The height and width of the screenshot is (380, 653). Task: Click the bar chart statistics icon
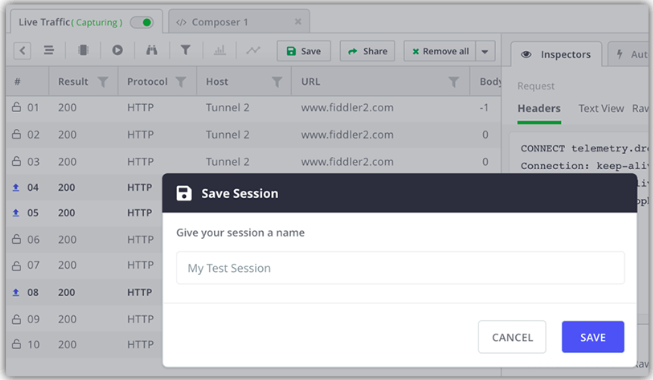pos(220,51)
